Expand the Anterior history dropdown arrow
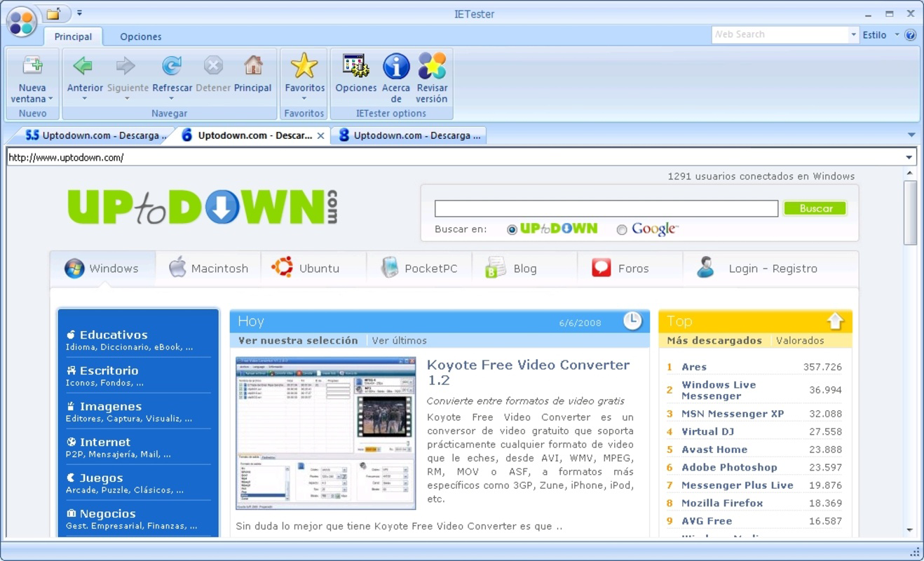This screenshot has width=924, height=561. (84, 99)
